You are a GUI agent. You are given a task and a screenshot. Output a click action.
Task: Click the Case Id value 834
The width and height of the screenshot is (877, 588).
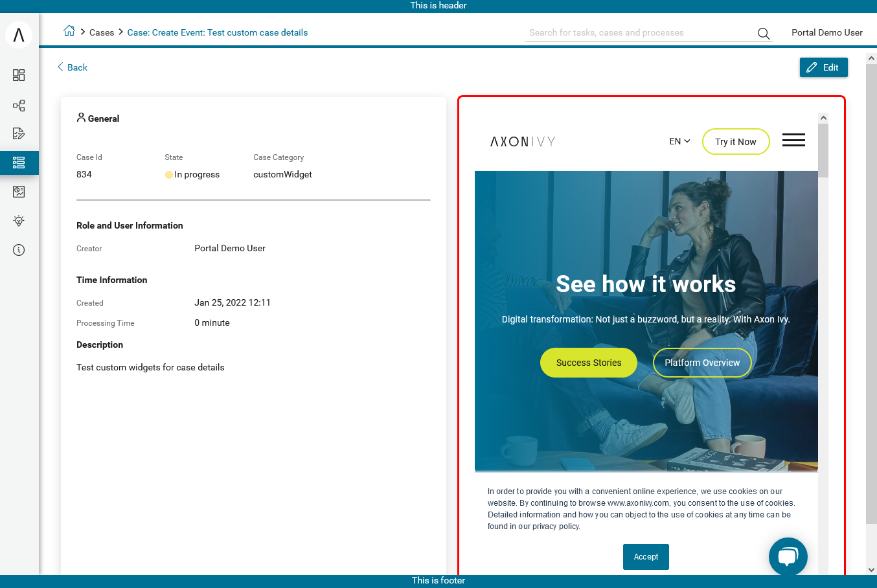(x=84, y=174)
